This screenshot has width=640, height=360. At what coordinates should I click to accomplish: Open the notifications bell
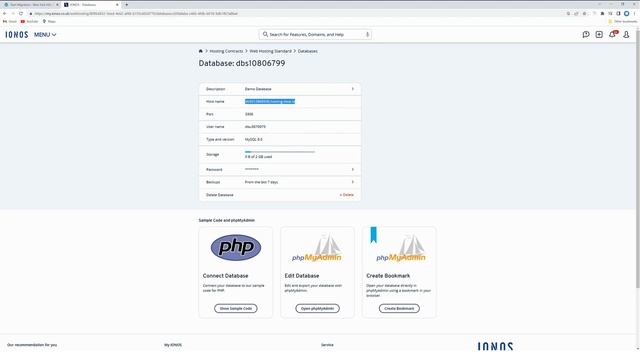pyautogui.click(x=612, y=34)
